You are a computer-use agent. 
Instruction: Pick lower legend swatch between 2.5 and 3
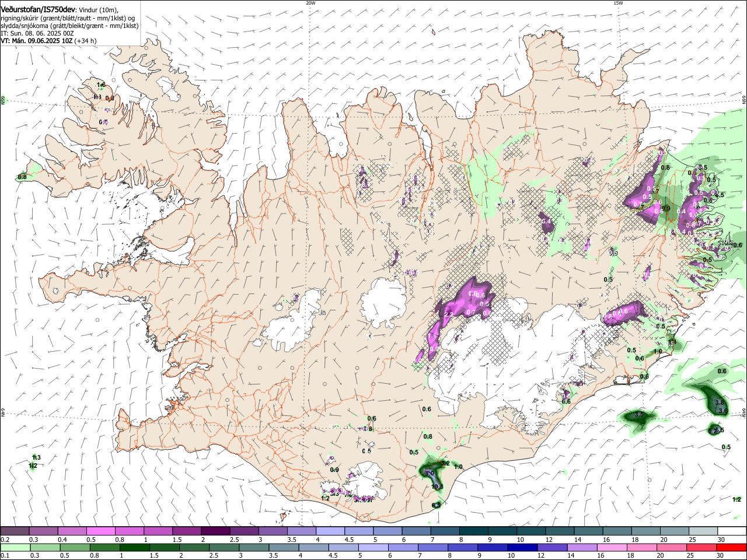[225, 547]
